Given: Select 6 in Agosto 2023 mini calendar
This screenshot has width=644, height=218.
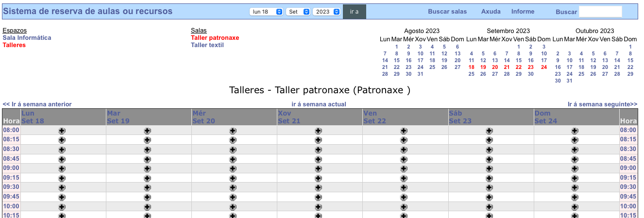Looking at the screenshot, I should tap(458, 47).
